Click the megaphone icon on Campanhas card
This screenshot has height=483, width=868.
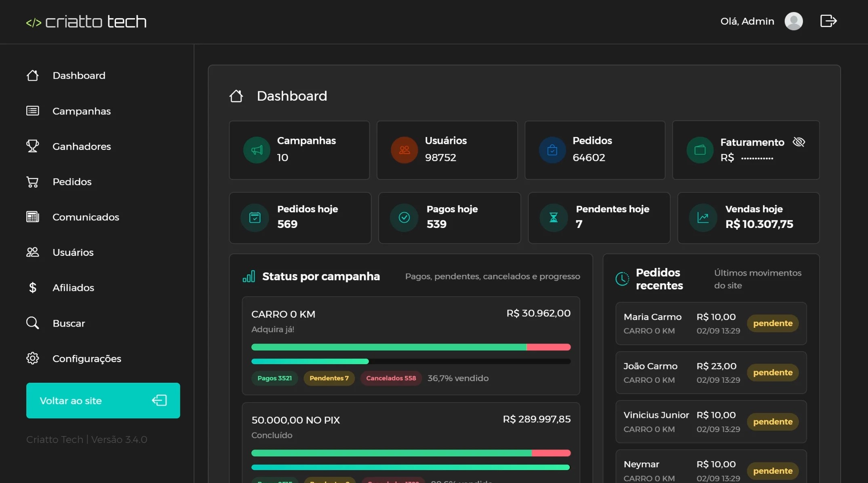pyautogui.click(x=257, y=150)
